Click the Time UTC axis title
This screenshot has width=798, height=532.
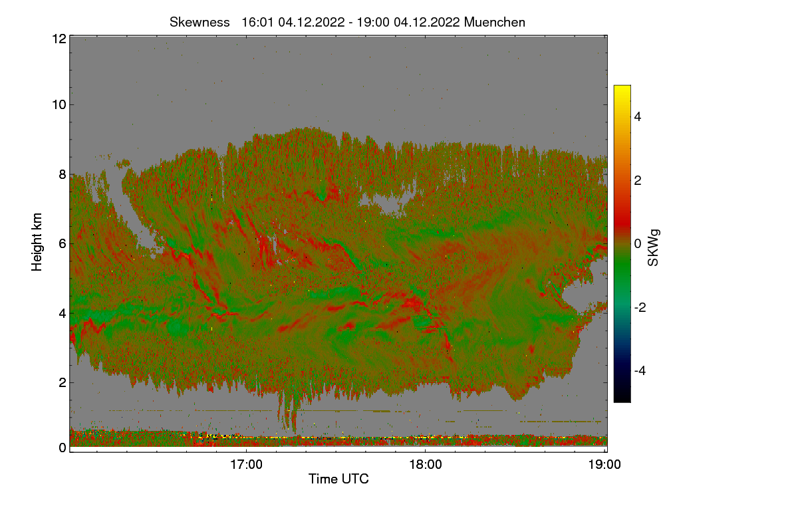click(338, 479)
